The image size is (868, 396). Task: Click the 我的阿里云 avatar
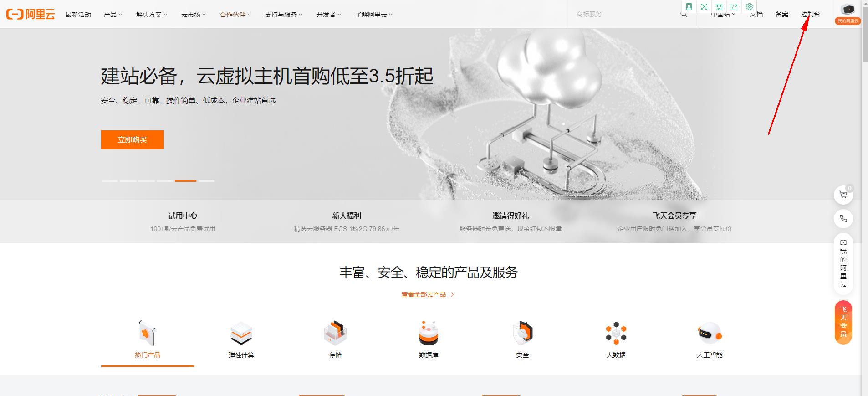[x=848, y=14]
